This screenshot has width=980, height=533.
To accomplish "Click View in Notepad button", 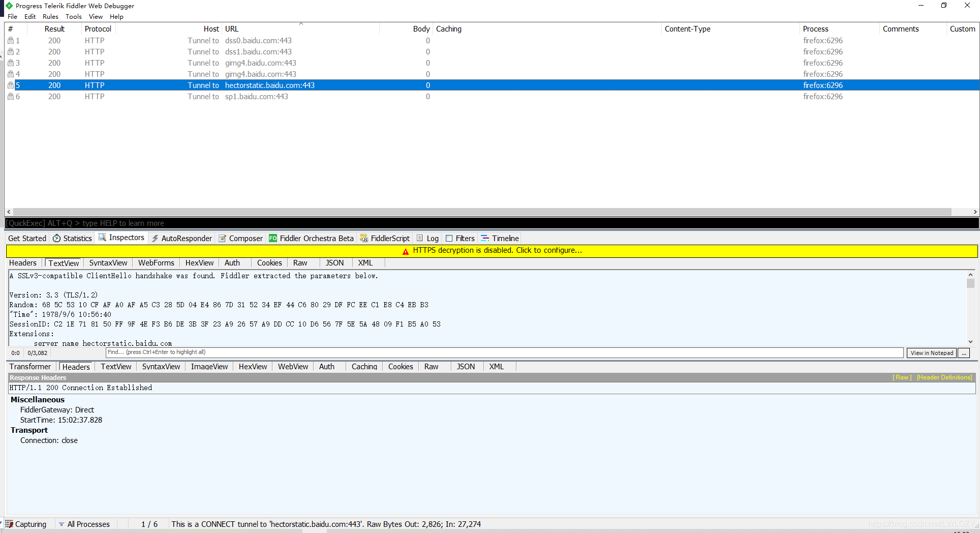I will [x=932, y=353].
